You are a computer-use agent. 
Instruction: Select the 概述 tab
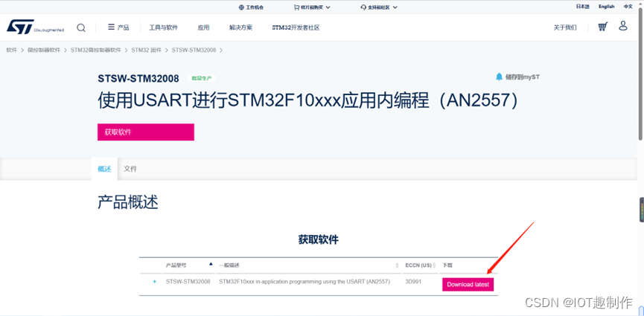(x=104, y=169)
